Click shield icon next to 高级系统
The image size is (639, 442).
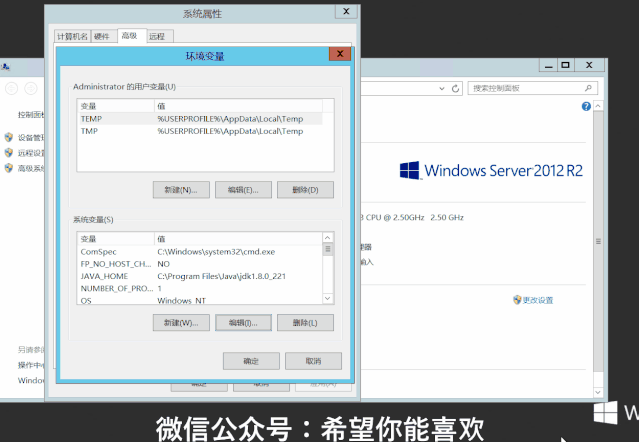[9, 168]
